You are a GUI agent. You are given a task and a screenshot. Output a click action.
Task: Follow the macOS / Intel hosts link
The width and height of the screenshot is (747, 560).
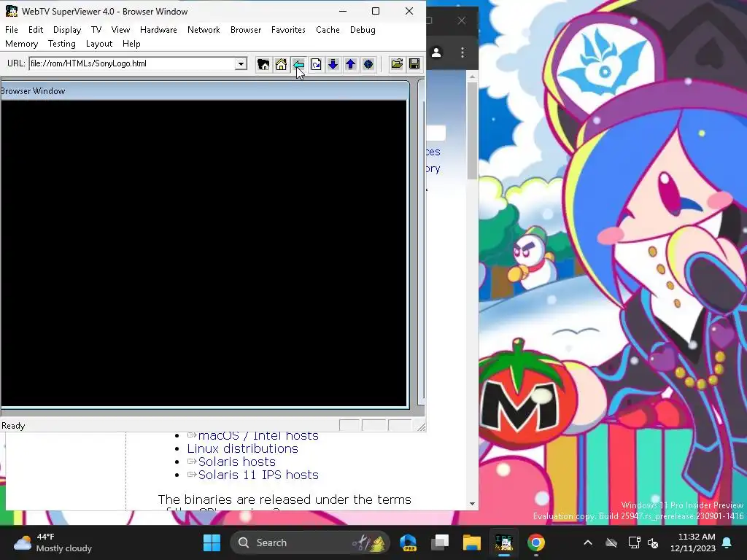(x=258, y=435)
